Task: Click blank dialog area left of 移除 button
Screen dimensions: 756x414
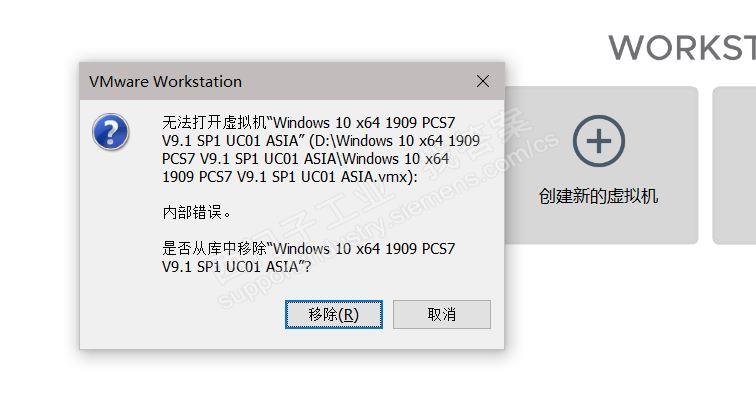Action: pos(180,315)
